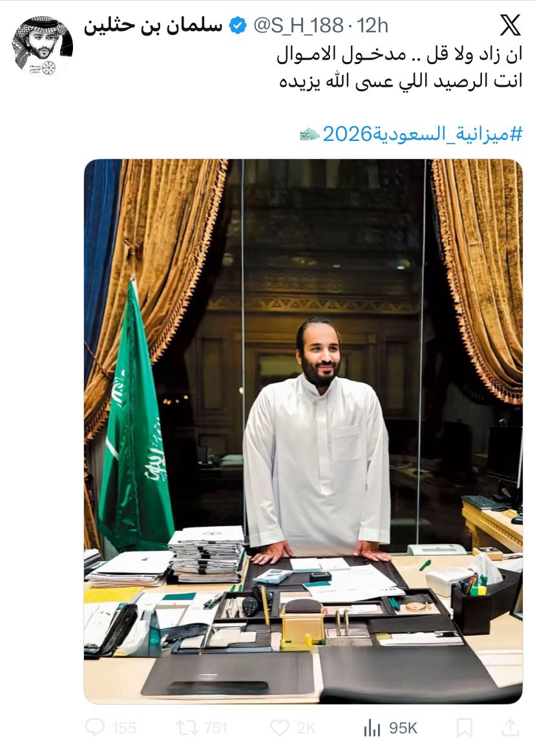Click the X logo icon
The width and height of the screenshot is (535, 756).
(510, 25)
